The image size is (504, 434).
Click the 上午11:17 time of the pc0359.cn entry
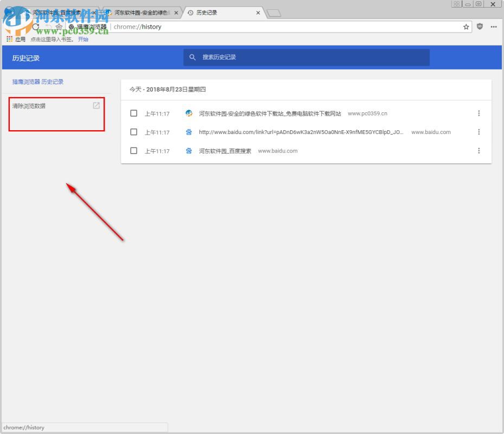tap(157, 113)
